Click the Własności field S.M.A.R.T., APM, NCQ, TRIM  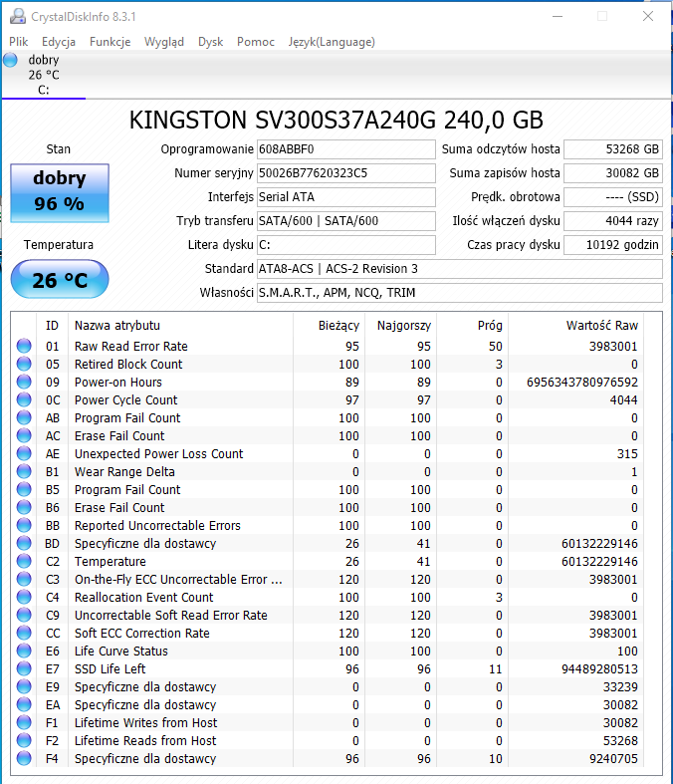click(x=460, y=293)
